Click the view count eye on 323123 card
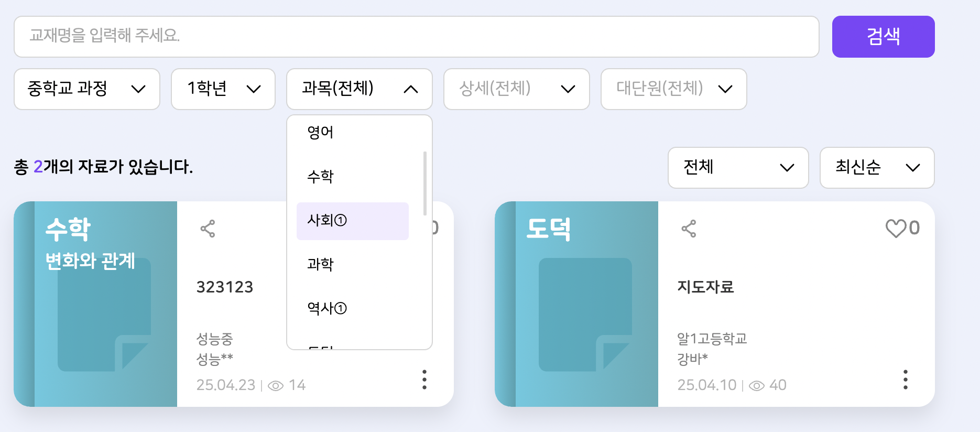Image resolution: width=980 pixels, height=432 pixels. point(276,386)
